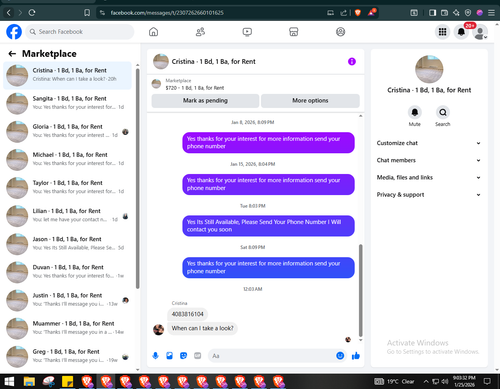
Task: Open File Explorer from taskbar
Action: pos(29,381)
